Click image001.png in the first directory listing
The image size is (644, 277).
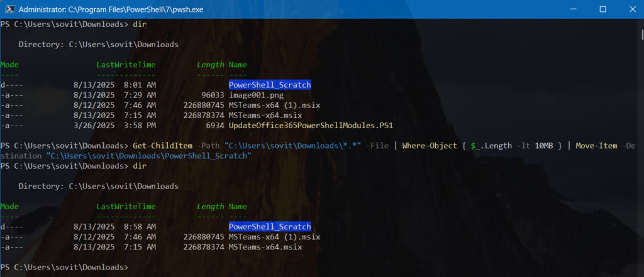tap(257, 95)
